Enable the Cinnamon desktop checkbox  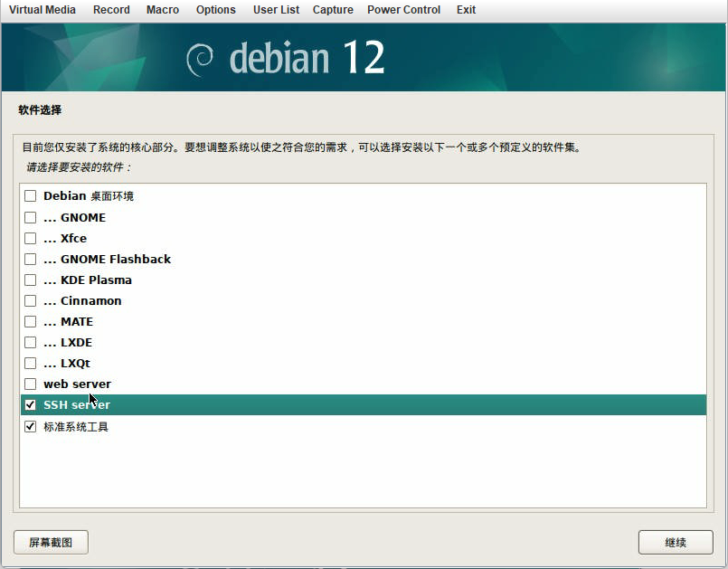30,300
